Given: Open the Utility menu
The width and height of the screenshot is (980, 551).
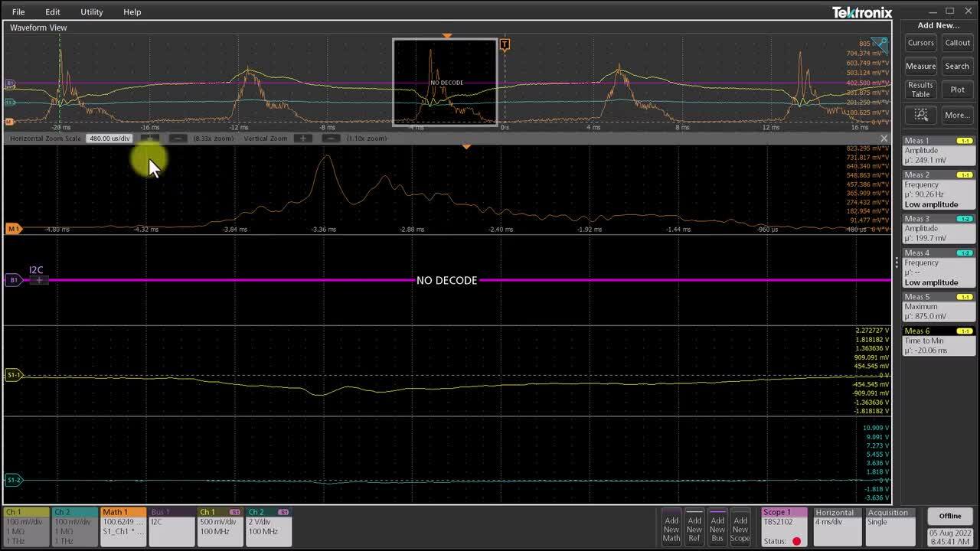Looking at the screenshot, I should [91, 11].
